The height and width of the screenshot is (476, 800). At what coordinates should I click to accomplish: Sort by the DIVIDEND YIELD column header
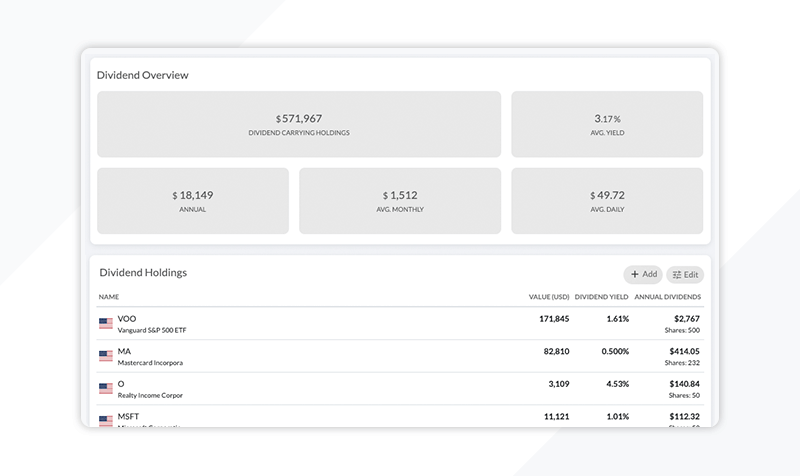601,297
